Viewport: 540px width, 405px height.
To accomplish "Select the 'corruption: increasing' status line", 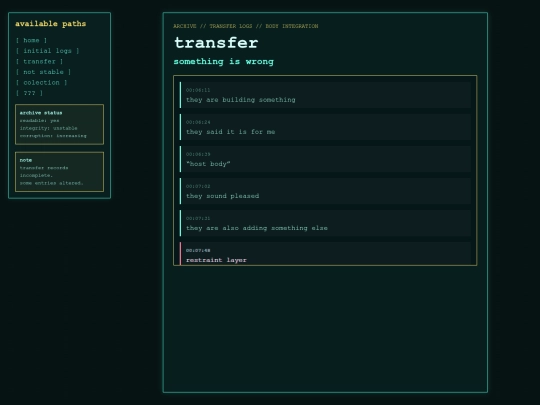I will 53,136.
